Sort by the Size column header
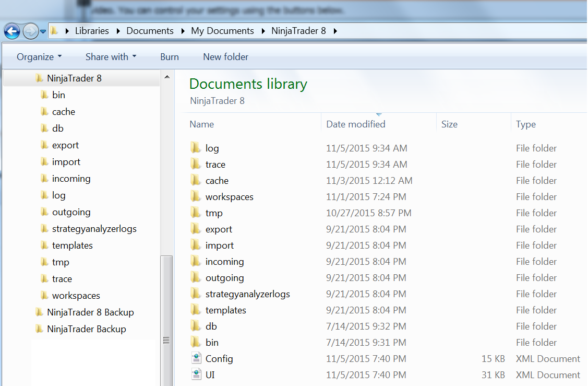The height and width of the screenshot is (386, 588). [449, 124]
